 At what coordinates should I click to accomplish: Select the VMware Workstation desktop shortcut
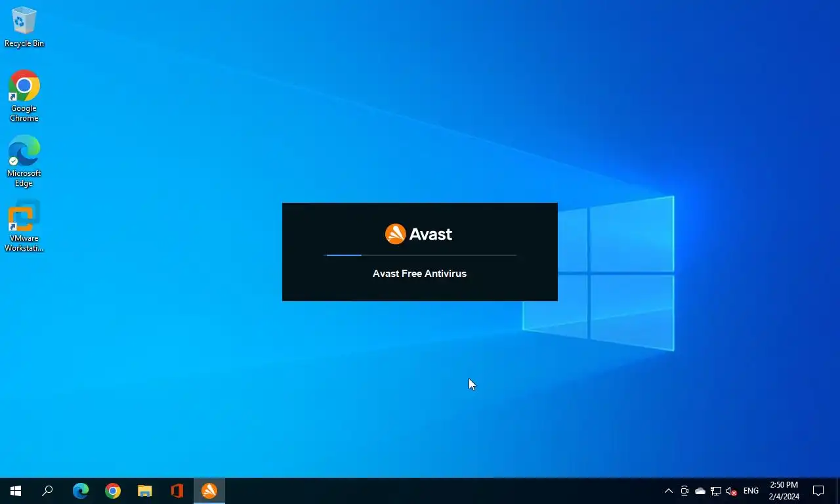pos(24,226)
